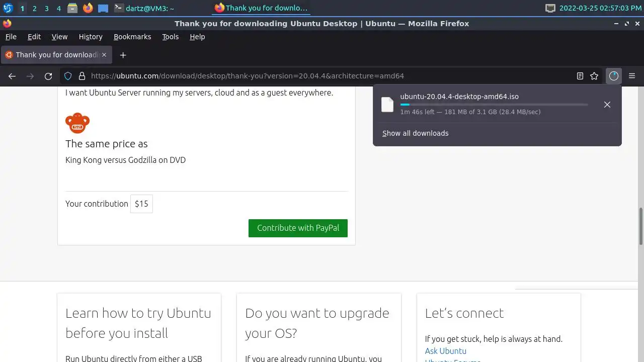This screenshot has height=362, width=644.
Task: Close the Firefox window
Action: 637,24
